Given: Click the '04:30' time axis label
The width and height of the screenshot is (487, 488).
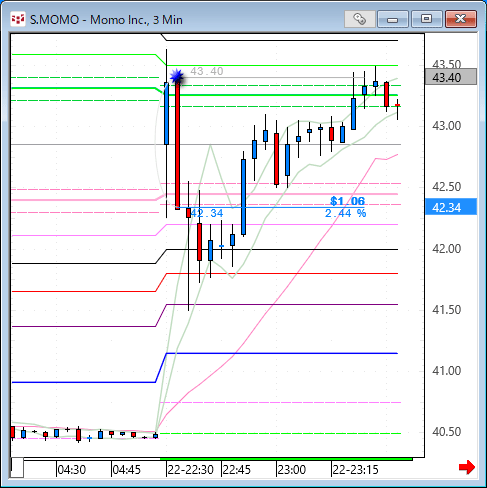Looking at the screenshot, I should (72, 470).
